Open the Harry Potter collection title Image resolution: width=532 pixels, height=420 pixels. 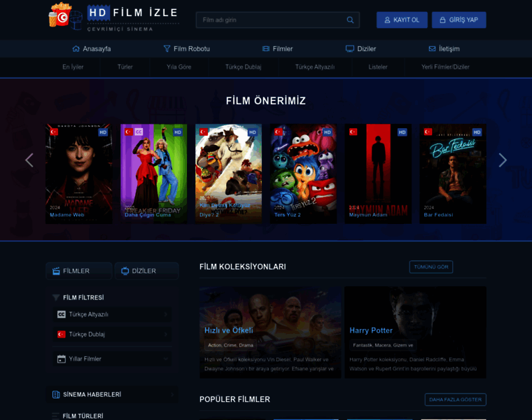371,330
